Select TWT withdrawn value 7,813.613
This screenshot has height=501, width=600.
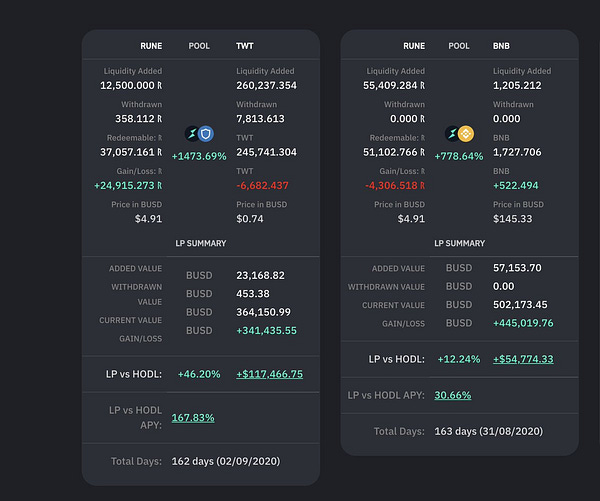[x=260, y=119]
